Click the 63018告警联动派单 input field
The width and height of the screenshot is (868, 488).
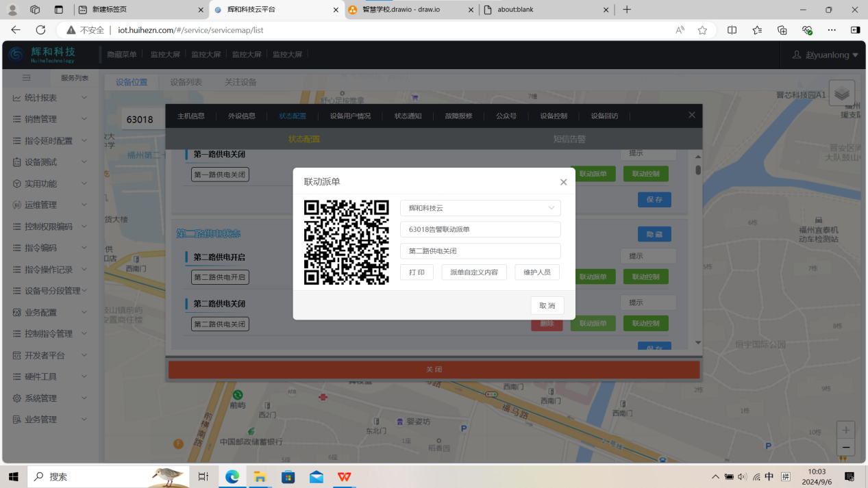[x=480, y=229]
